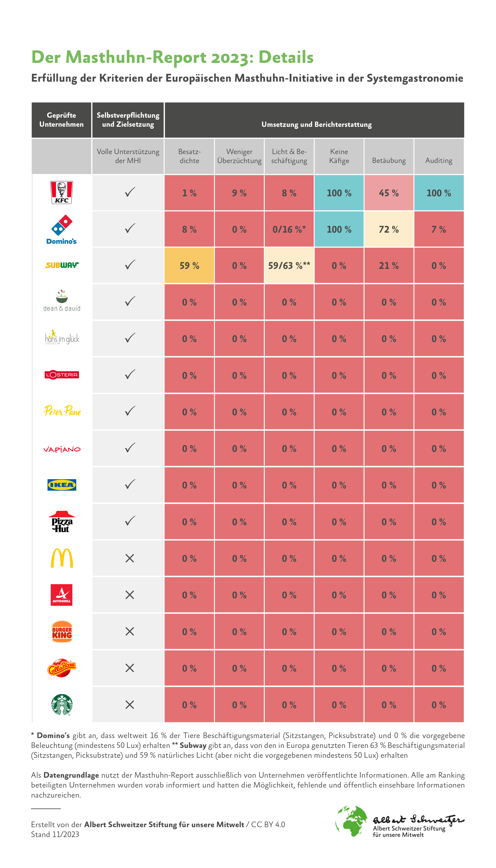496x868 pixels.
Task: Select the Auditing column header
Action: pos(439,160)
